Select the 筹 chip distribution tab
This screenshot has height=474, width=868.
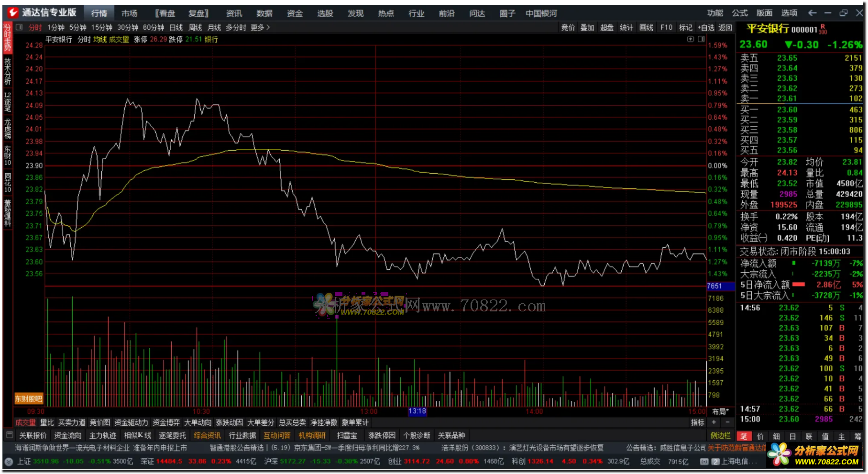(857, 436)
